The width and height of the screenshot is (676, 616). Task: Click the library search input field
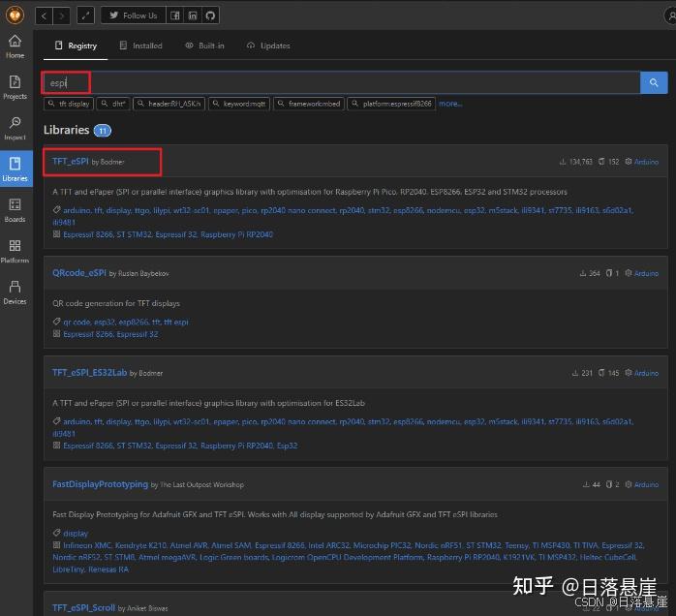(341, 82)
